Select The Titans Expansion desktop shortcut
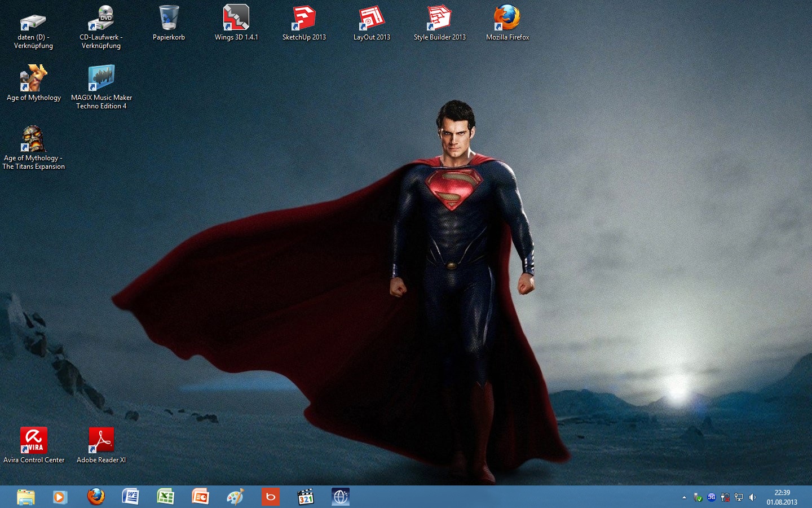The height and width of the screenshot is (508, 812). pos(33,140)
